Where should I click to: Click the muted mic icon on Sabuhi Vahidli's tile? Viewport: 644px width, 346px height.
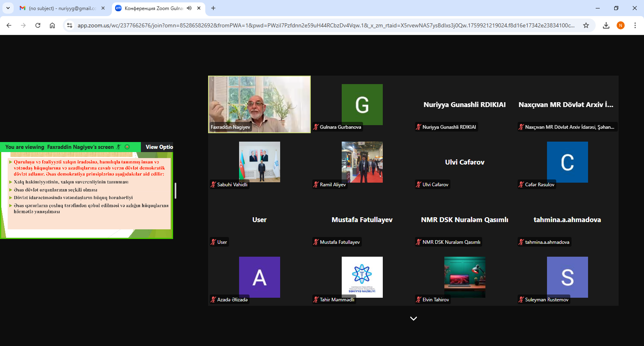(213, 185)
